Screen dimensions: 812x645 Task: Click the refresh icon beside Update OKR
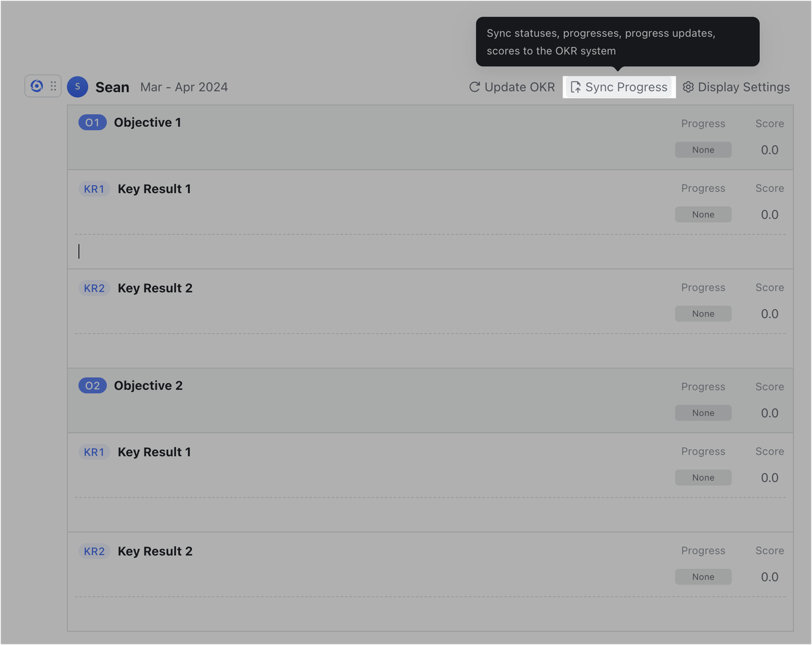click(x=475, y=87)
